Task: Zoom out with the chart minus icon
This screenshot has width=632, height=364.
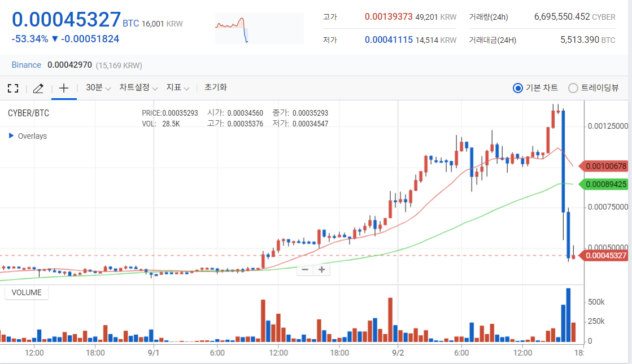Action: [x=305, y=269]
